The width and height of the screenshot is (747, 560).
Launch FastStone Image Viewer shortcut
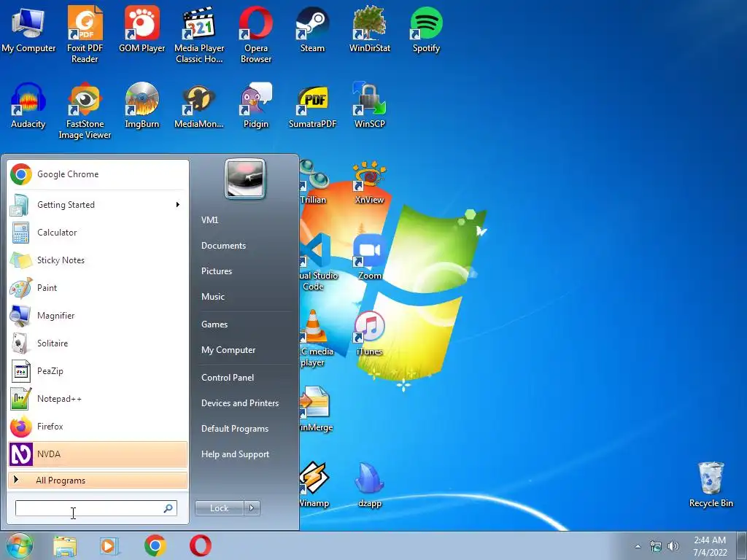(85, 111)
